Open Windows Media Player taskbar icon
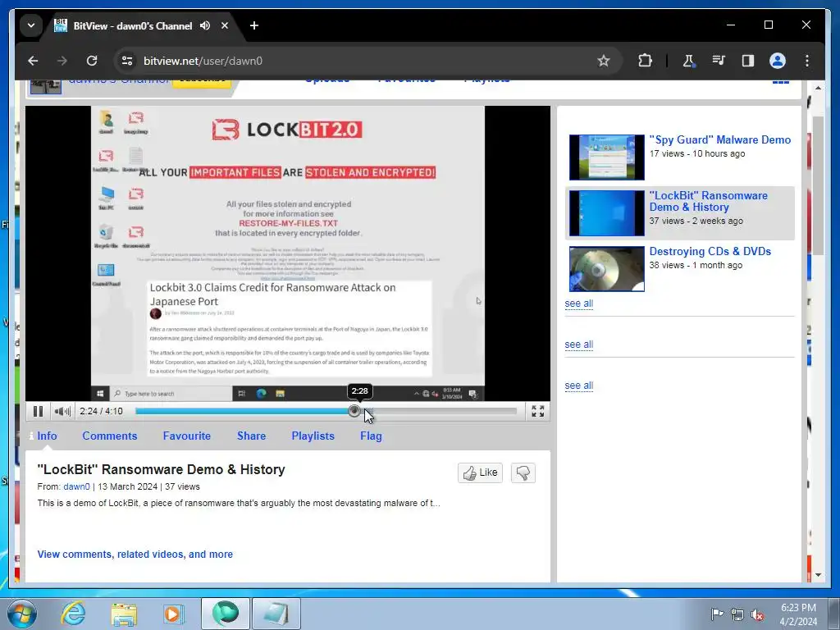 coord(173,614)
